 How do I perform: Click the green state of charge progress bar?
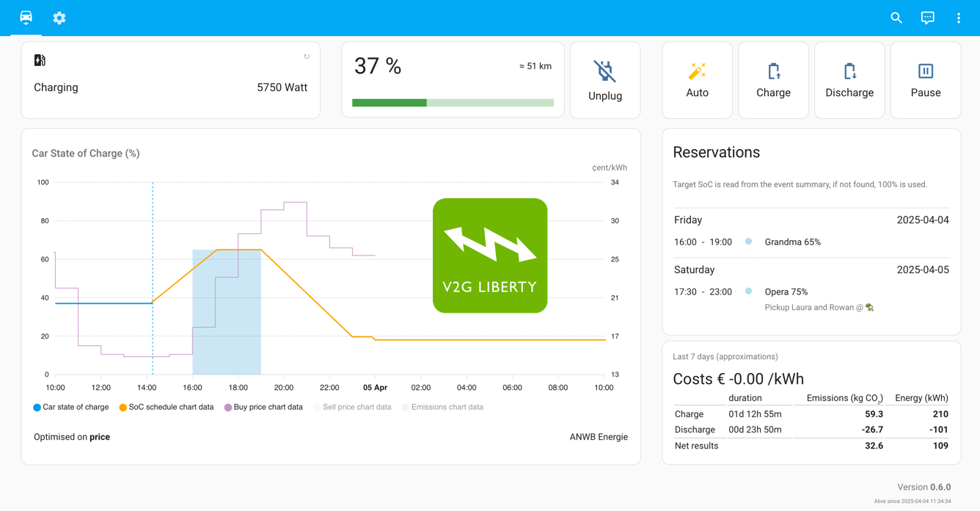pos(389,103)
